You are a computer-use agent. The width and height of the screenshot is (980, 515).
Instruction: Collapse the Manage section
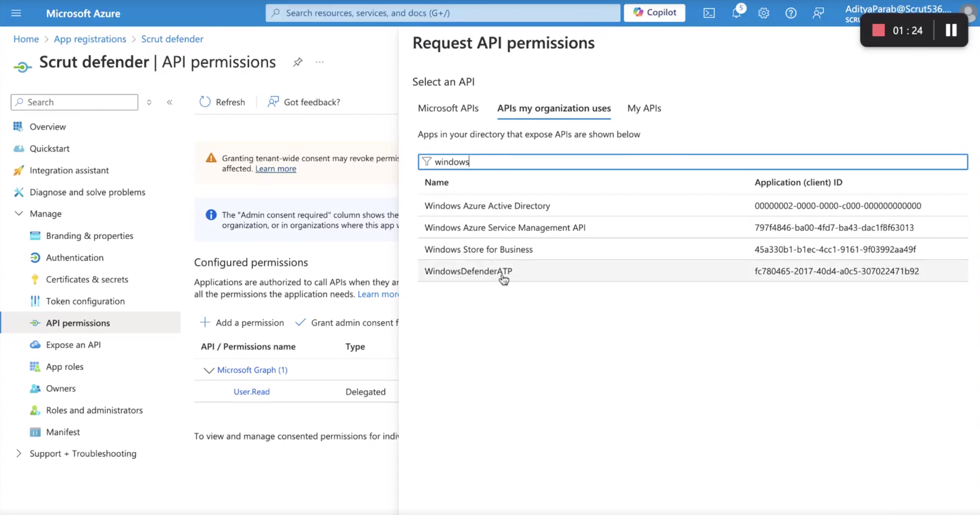tap(19, 213)
